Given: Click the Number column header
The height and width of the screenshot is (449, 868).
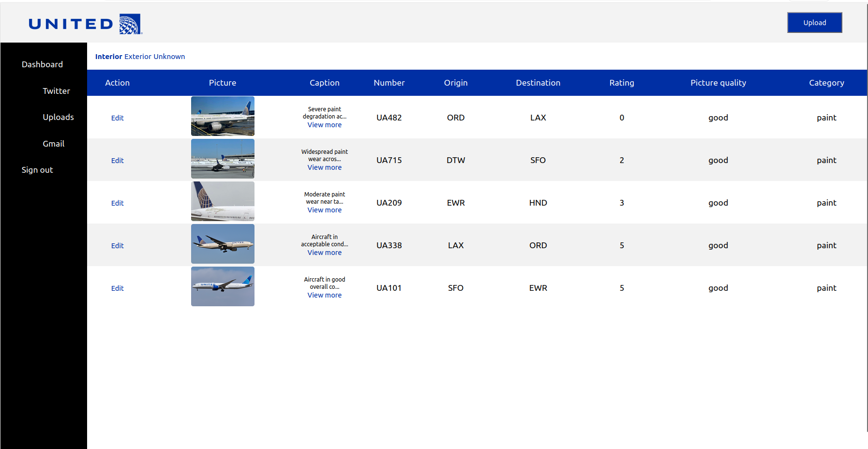Looking at the screenshot, I should [x=389, y=83].
